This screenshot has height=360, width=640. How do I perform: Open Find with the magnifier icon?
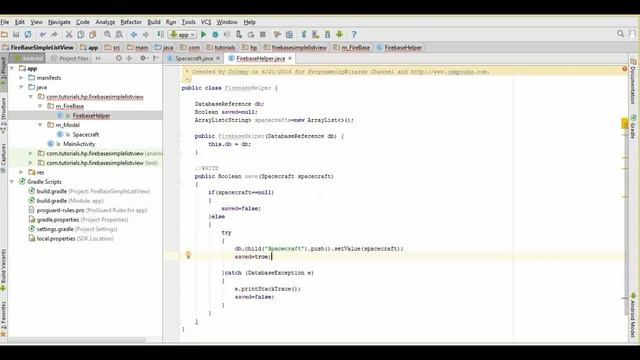[x=107, y=35]
